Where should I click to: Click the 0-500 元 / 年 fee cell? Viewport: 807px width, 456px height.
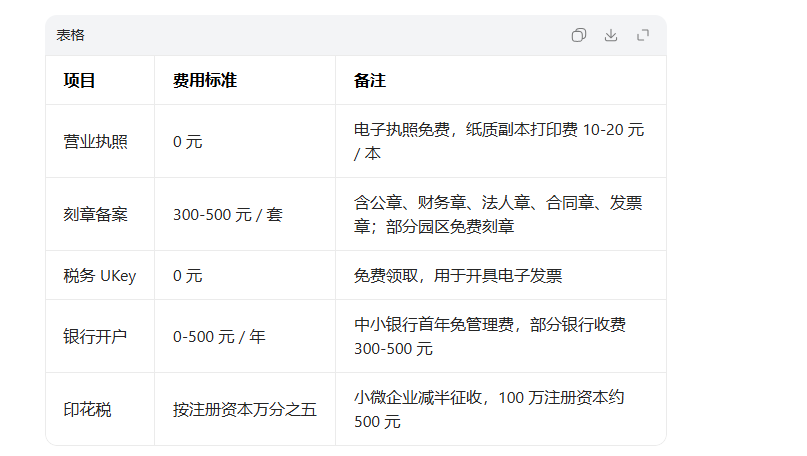[219, 337]
